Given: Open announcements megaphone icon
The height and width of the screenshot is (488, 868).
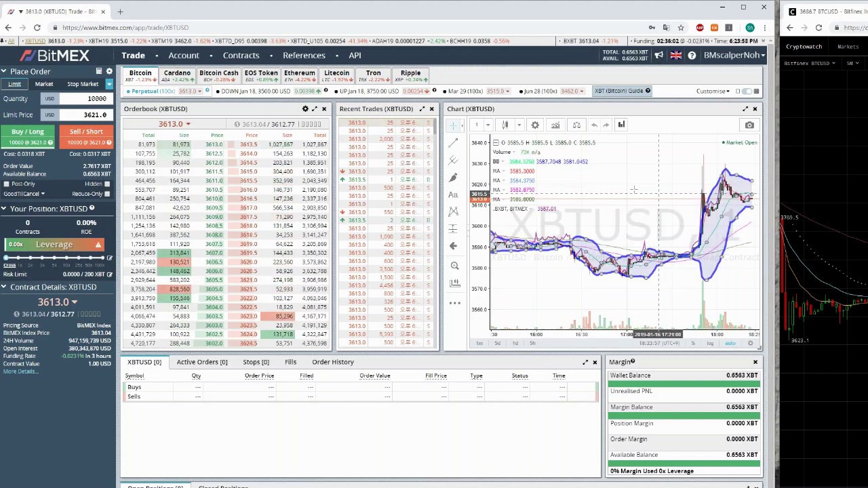Looking at the screenshot, I should pyautogui.click(x=660, y=56).
